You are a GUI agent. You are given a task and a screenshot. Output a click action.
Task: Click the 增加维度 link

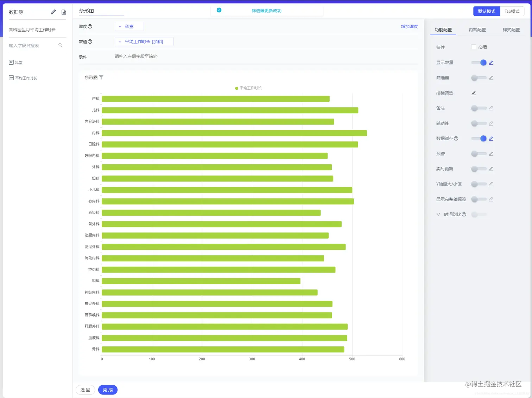coord(410,26)
